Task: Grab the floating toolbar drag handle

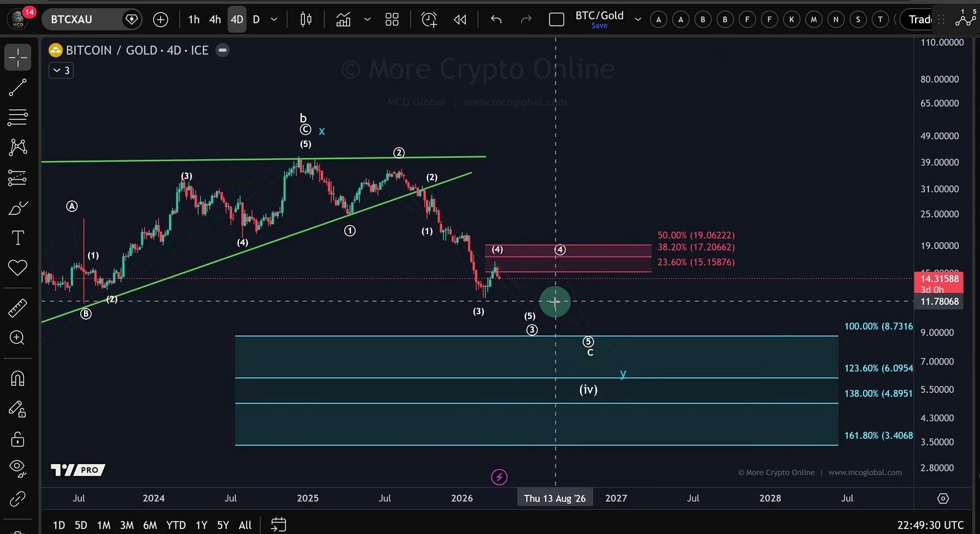Action: [x=941, y=20]
